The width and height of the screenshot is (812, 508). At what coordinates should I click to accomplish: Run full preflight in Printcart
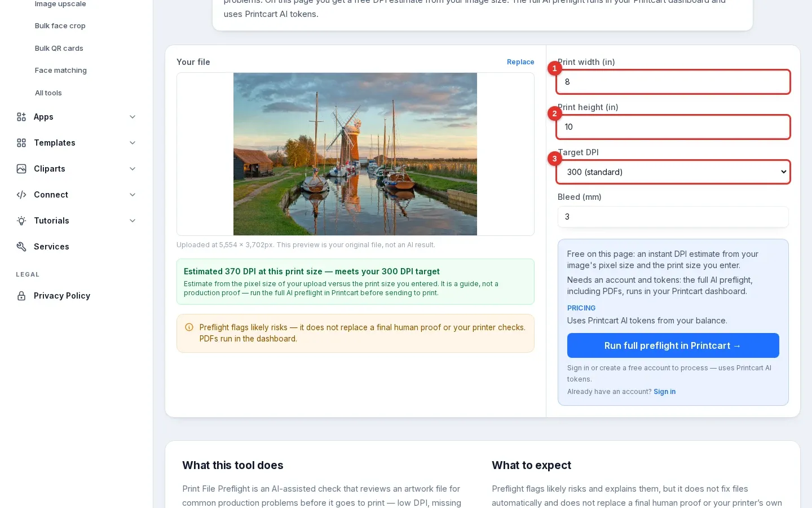click(x=673, y=345)
